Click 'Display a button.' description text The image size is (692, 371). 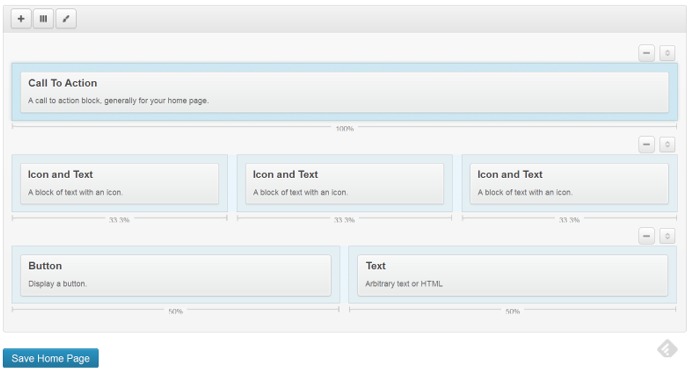(57, 284)
